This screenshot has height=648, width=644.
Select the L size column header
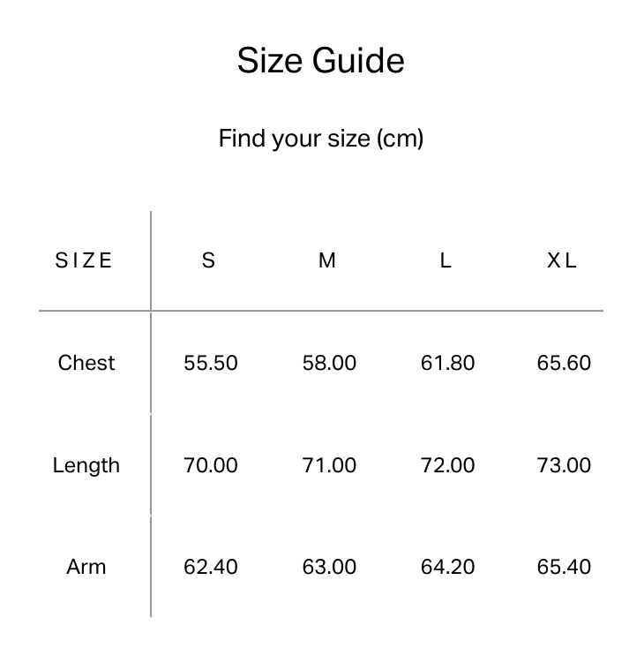pyautogui.click(x=446, y=260)
